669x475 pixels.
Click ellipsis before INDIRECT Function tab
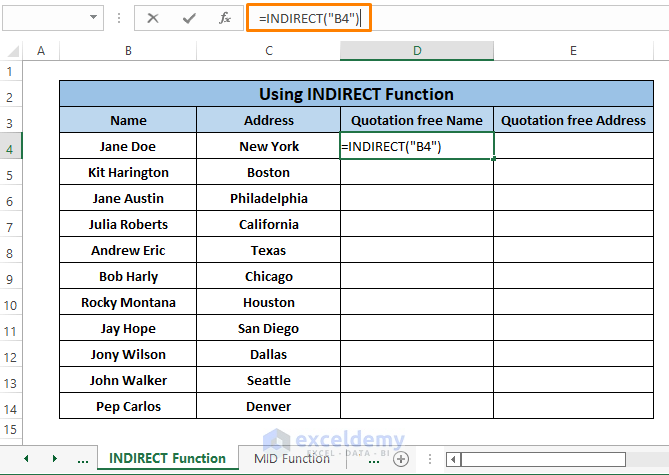pos(81,459)
